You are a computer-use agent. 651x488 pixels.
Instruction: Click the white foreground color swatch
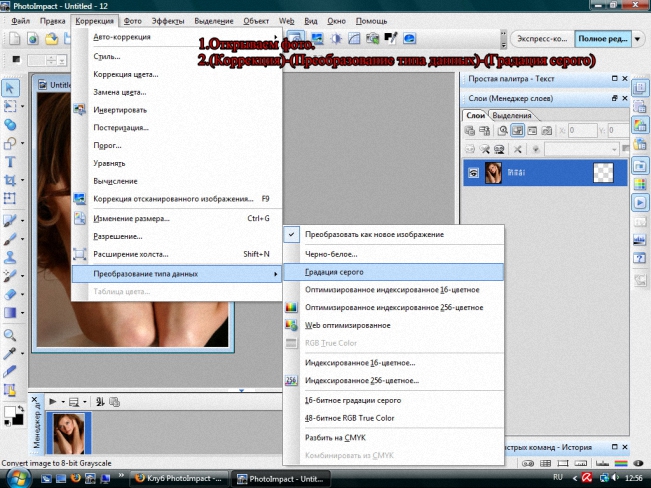tap(9, 412)
